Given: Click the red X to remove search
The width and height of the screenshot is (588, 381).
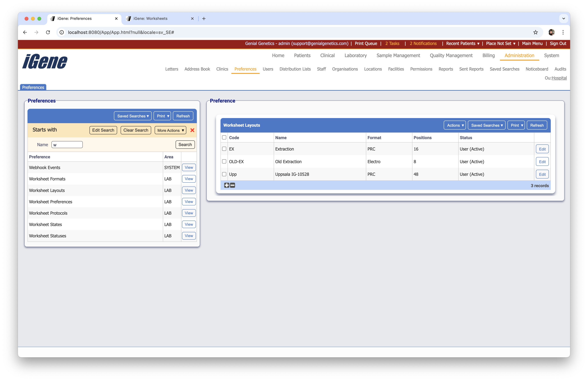Looking at the screenshot, I should coord(192,130).
